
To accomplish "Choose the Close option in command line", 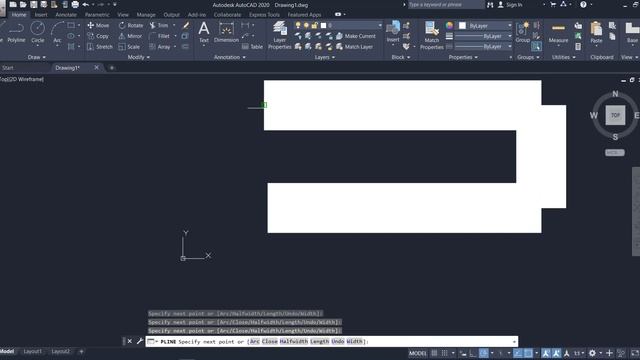I will click(269, 341).
